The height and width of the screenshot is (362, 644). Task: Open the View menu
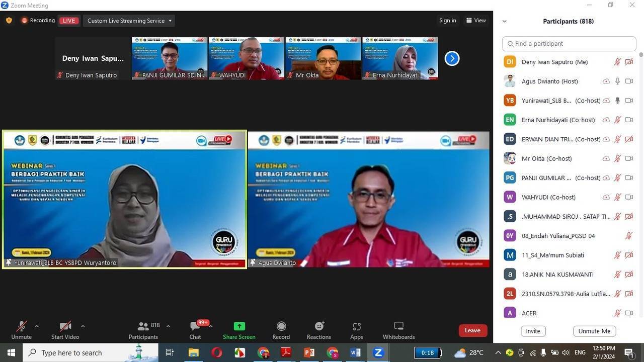tap(476, 21)
